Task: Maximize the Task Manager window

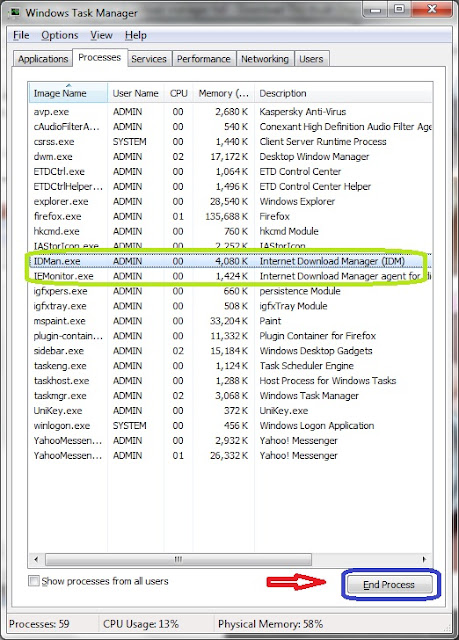Action: point(399,10)
